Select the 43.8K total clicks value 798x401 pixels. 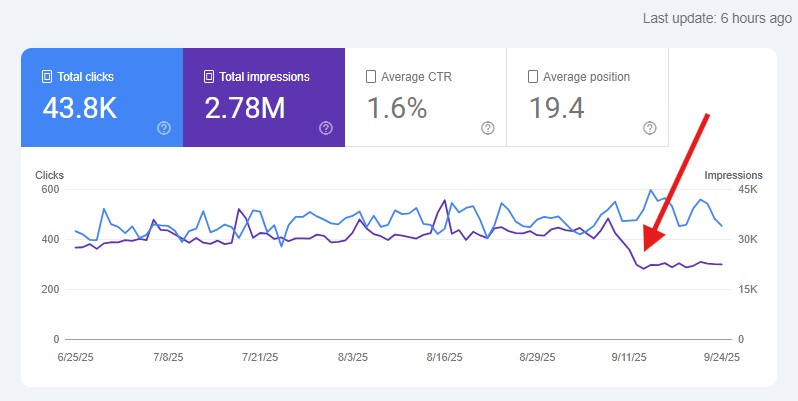pos(80,108)
